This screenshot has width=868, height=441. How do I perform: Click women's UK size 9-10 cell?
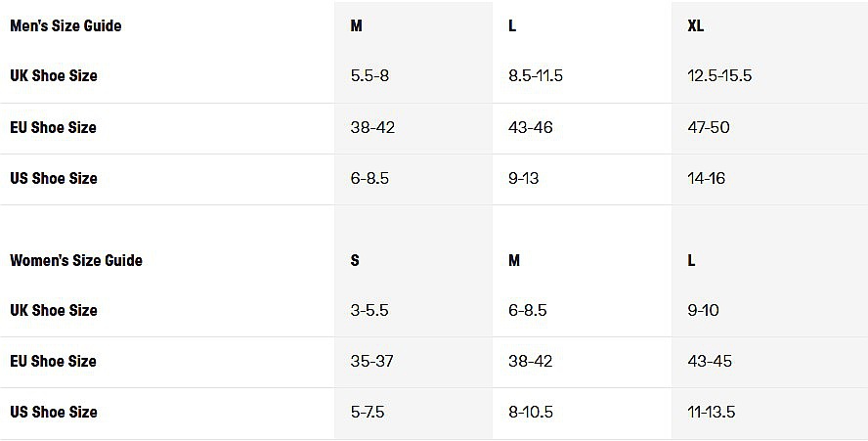click(x=703, y=310)
